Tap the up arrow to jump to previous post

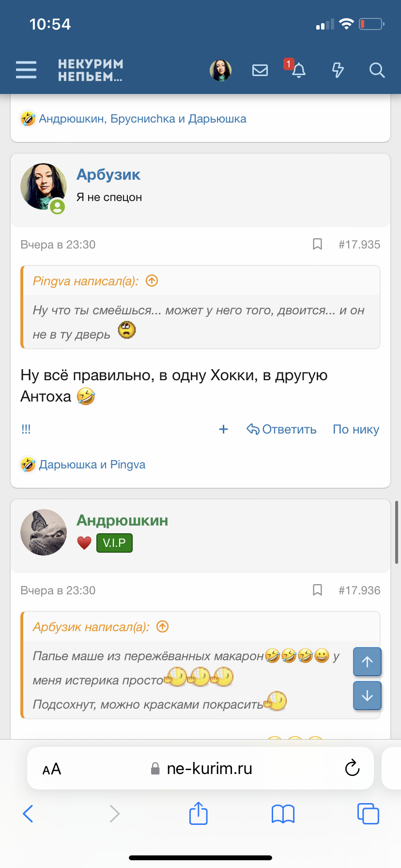367,662
